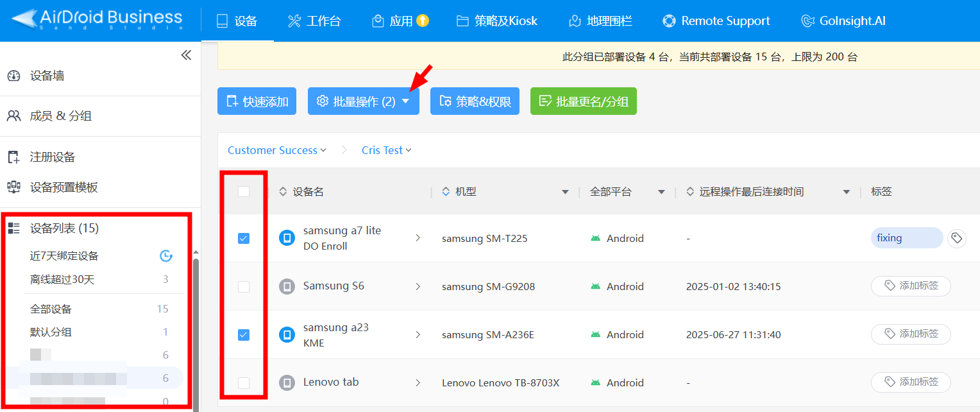The width and height of the screenshot is (980, 412).
Task: Open the 工作台 tab
Action: point(314,21)
